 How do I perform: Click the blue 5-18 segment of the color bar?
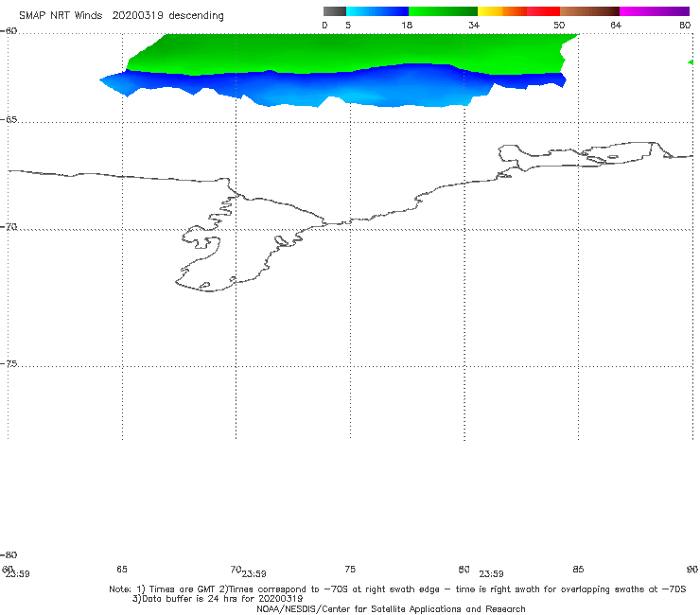point(377,11)
